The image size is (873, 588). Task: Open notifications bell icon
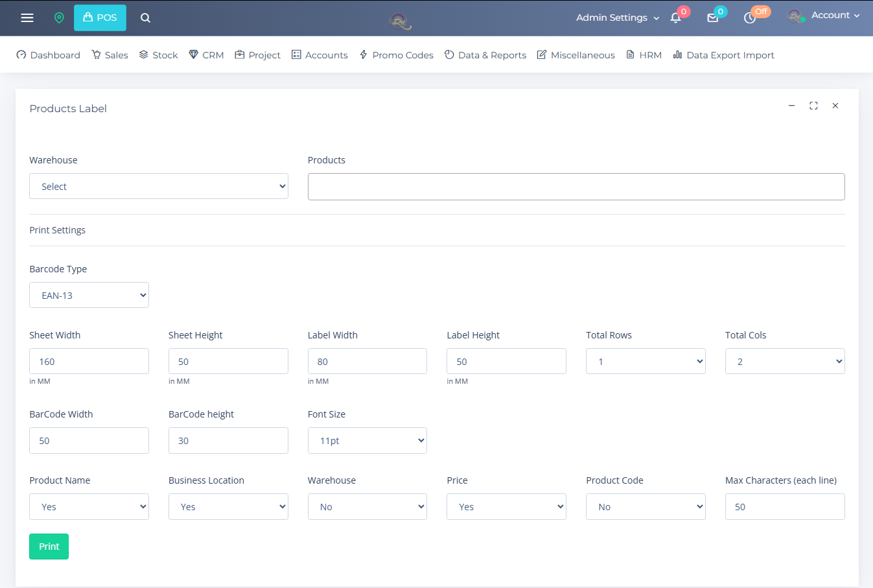(675, 18)
